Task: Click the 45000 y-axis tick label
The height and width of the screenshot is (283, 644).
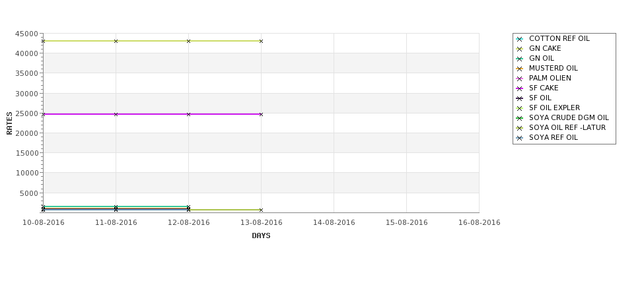Action: click(x=26, y=34)
